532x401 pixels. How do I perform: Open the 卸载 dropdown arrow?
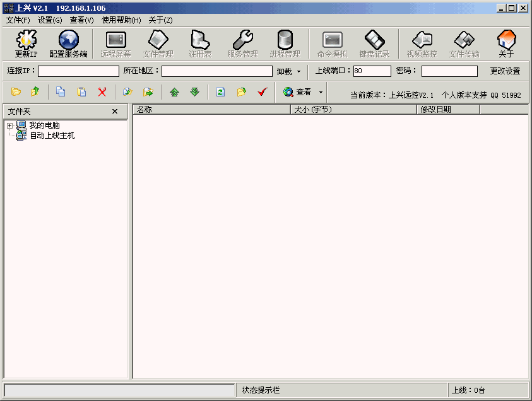(299, 72)
